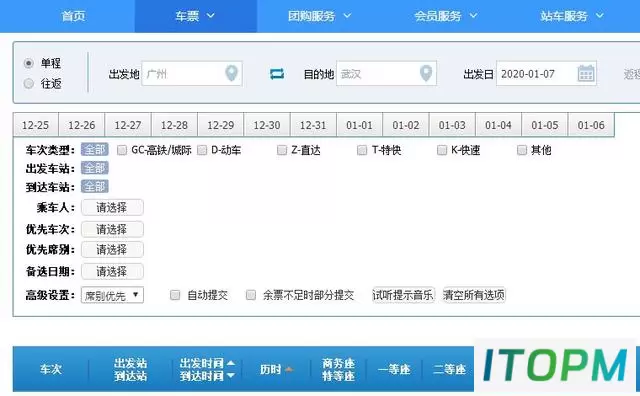This screenshot has height=396, width=640.
Task: Select the 01-02 date tab
Action: pos(406,125)
